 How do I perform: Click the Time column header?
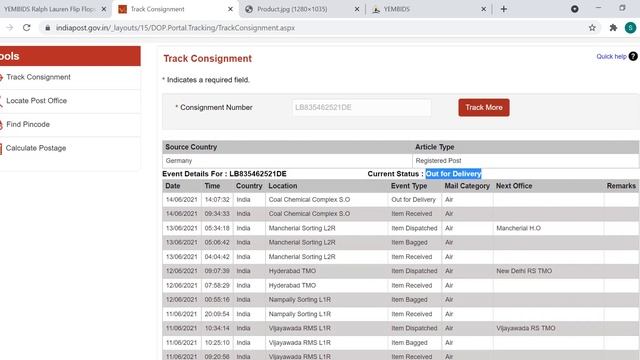pos(212,186)
